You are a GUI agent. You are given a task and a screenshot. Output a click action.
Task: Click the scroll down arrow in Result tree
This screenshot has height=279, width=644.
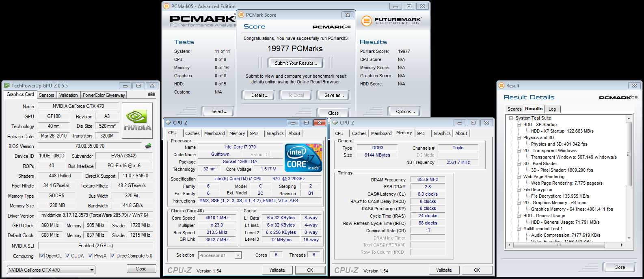[629, 238]
